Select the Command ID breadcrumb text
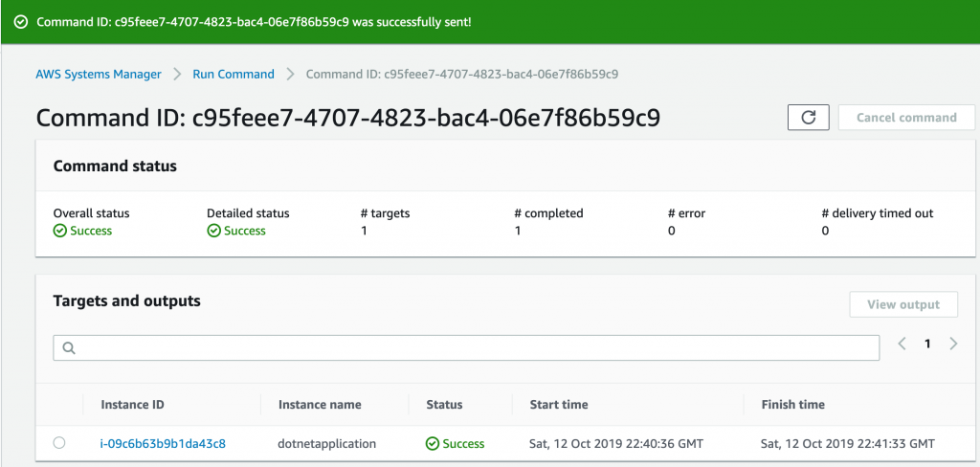 462,75
